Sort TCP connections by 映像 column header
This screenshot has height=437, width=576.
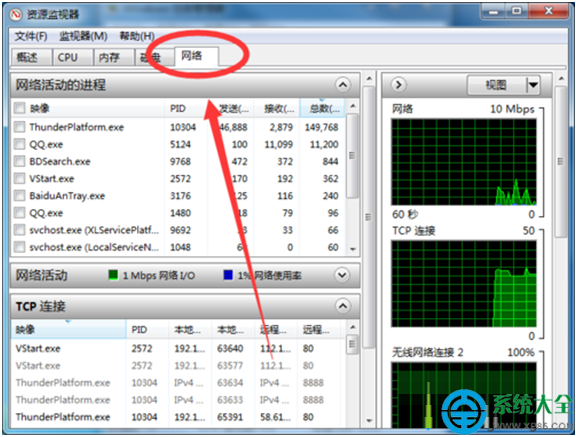click(x=69, y=329)
